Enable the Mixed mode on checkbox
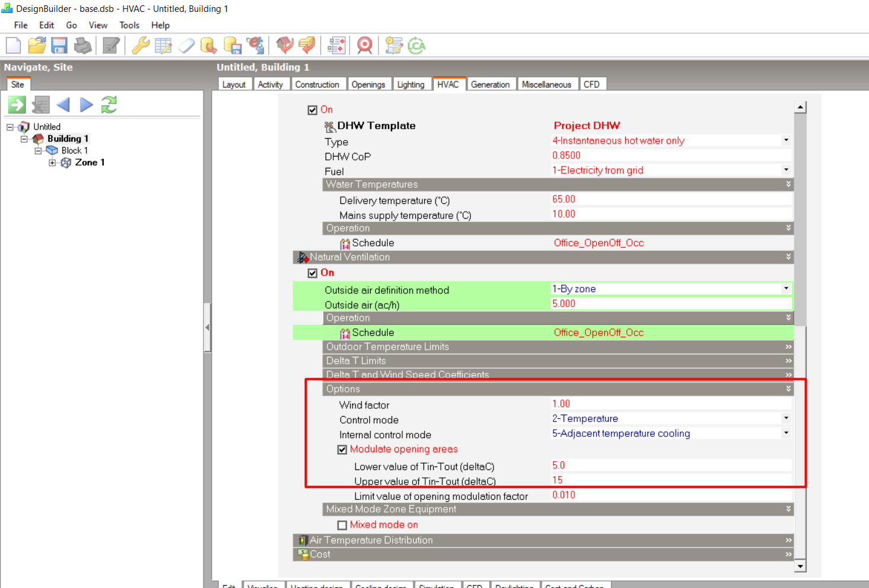The image size is (869, 588). point(342,525)
